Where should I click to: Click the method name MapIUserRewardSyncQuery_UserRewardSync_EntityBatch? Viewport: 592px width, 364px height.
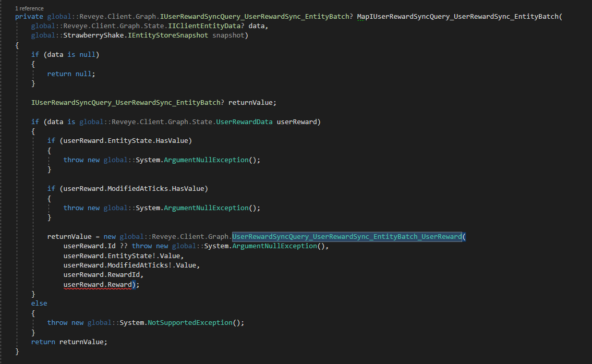tap(457, 17)
